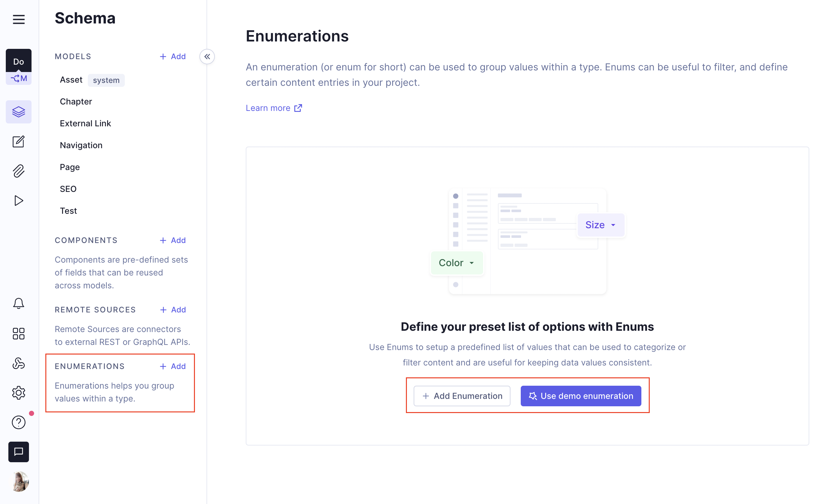Click the webhook/integration icon

[x=19, y=362]
